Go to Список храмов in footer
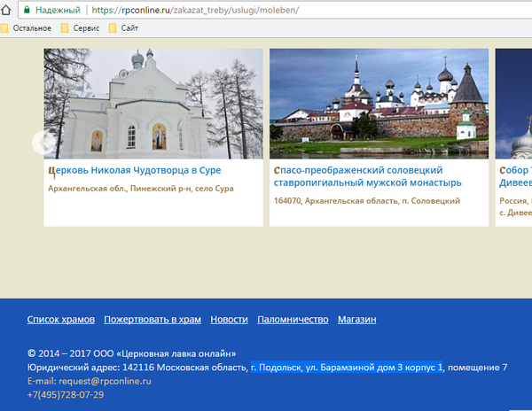Screen dimensions: 532x411 60,320
